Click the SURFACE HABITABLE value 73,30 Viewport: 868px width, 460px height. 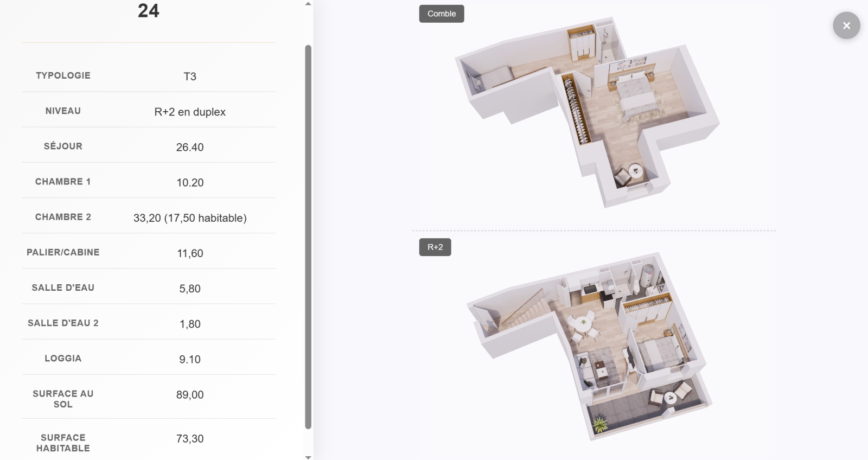pyautogui.click(x=190, y=439)
